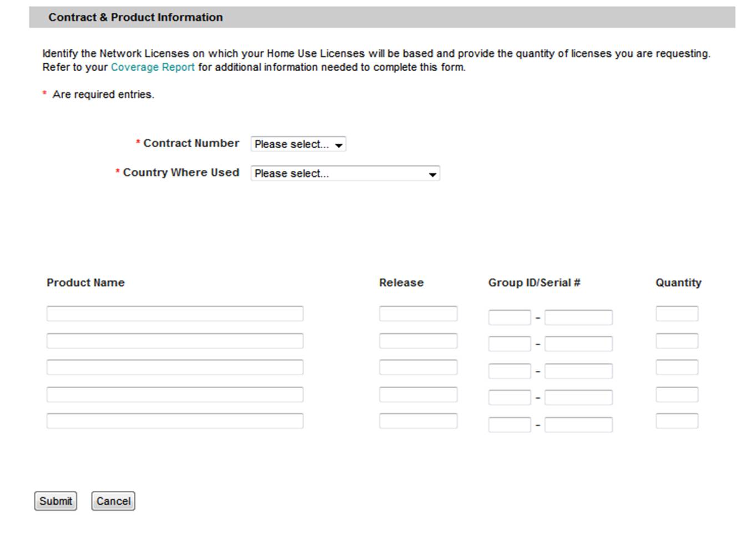Select the last Serial number field

click(x=578, y=424)
